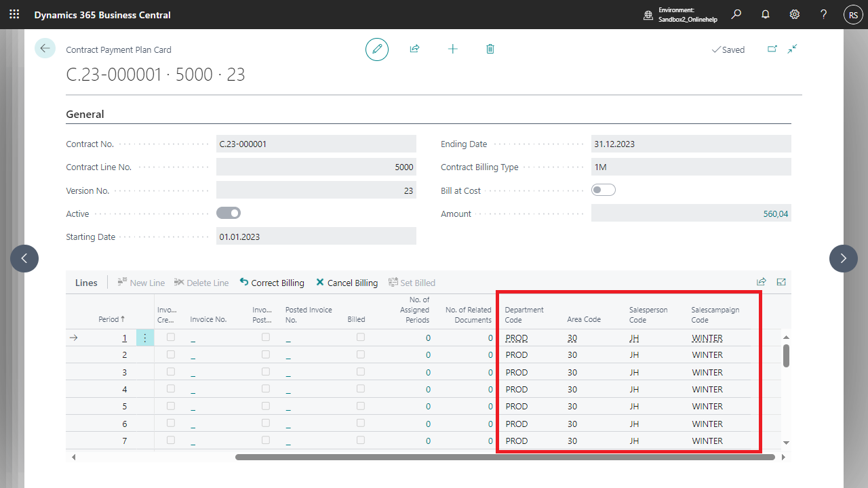
Task: Open the share icon in header
Action: pyautogui.click(x=414, y=49)
